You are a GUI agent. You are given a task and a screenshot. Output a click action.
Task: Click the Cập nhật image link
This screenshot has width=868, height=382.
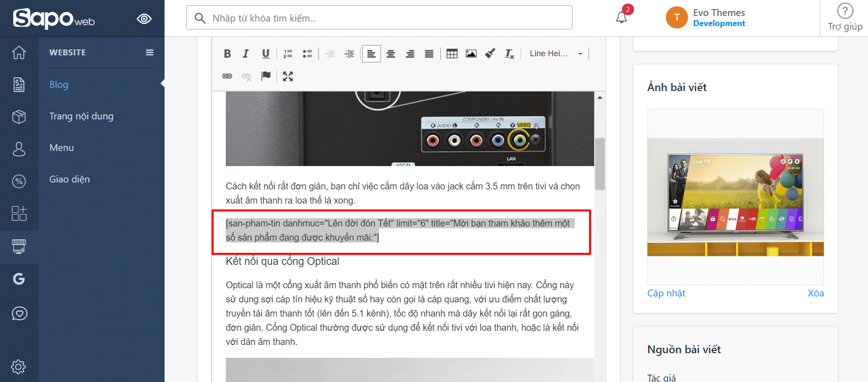(x=666, y=293)
